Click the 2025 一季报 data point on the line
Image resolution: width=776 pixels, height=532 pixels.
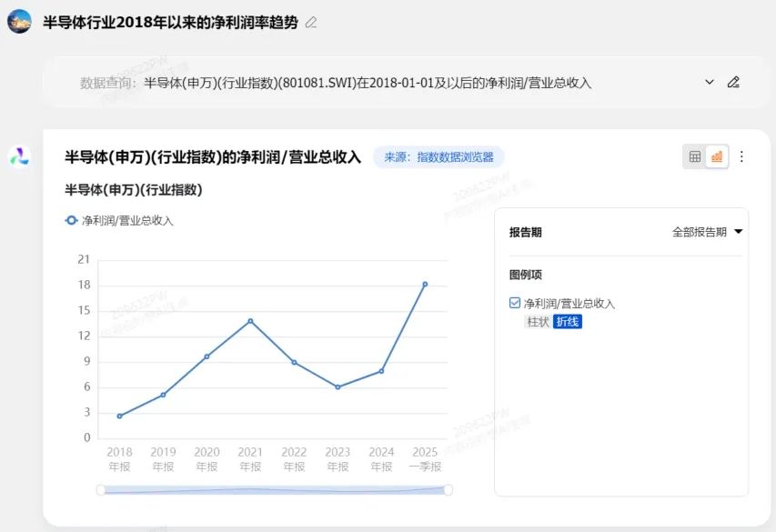tap(425, 285)
